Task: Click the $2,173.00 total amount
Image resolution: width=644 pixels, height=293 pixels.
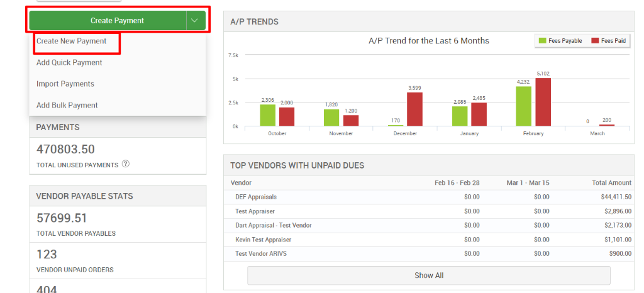Action: (x=618, y=225)
